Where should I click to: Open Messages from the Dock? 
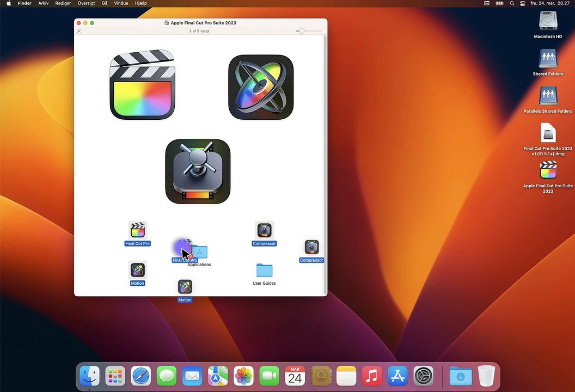[x=167, y=376]
